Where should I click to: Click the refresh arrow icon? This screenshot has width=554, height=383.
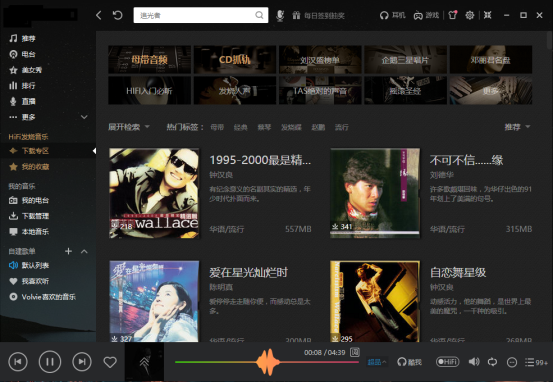click(117, 15)
